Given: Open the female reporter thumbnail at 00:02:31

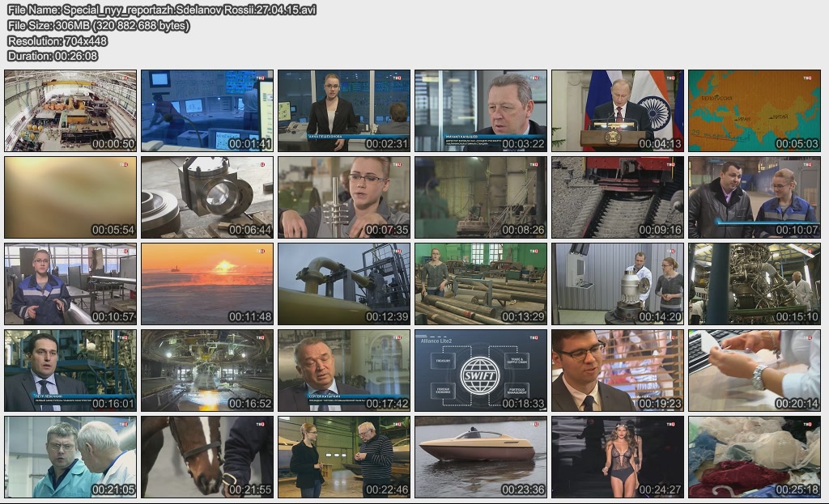Looking at the screenshot, I should tap(343, 111).
